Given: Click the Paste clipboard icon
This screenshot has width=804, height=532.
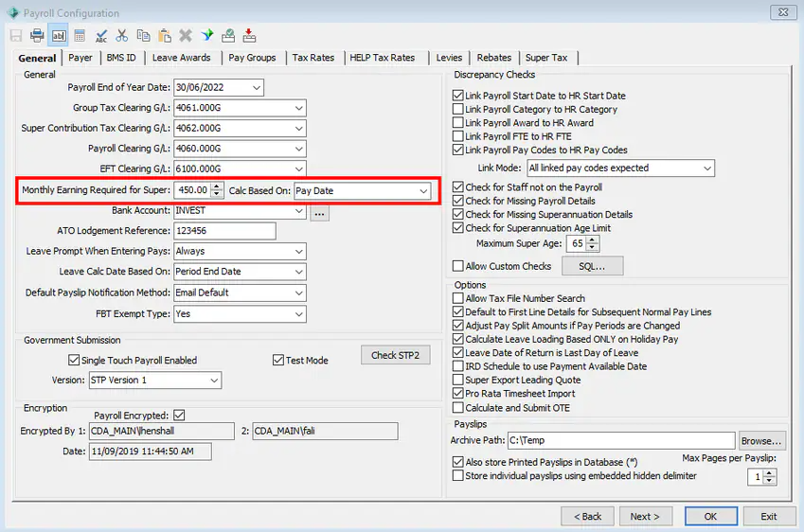Looking at the screenshot, I should [165, 36].
